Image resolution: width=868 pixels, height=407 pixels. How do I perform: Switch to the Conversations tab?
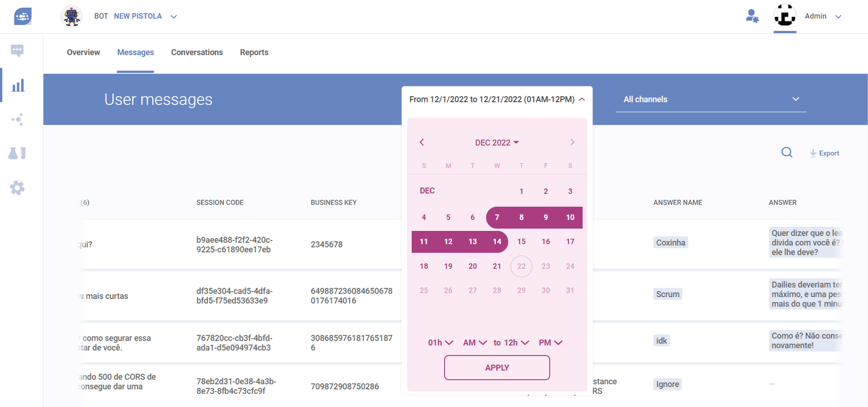[196, 52]
